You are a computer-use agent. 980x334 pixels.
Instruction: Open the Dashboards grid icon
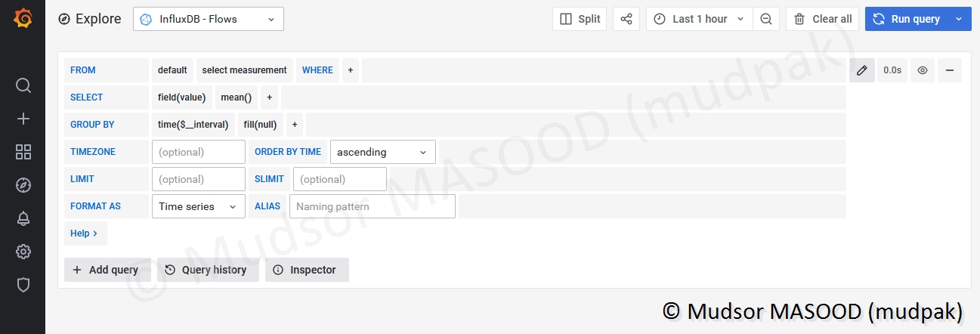pos(23,152)
